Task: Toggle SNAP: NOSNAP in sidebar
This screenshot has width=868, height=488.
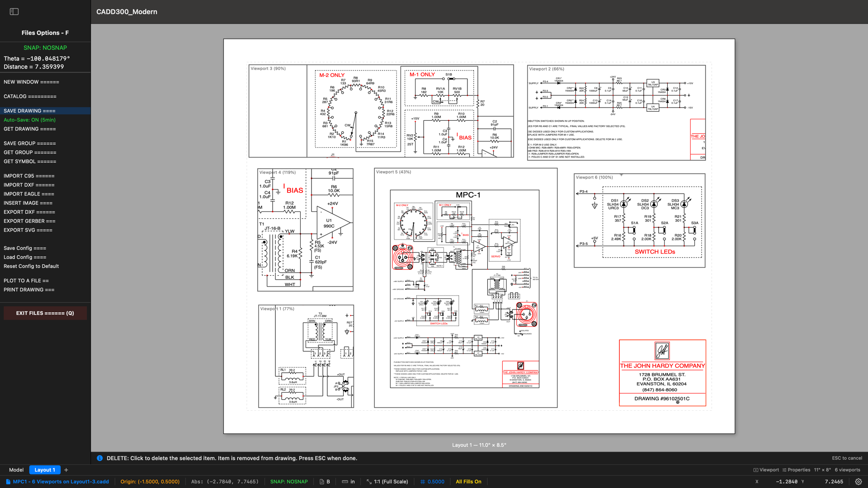Action: tap(45, 47)
